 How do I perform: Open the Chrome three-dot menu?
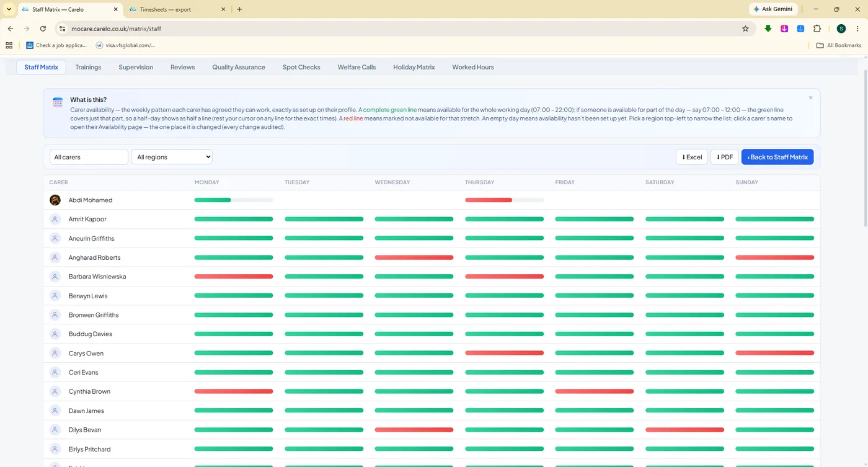point(858,29)
